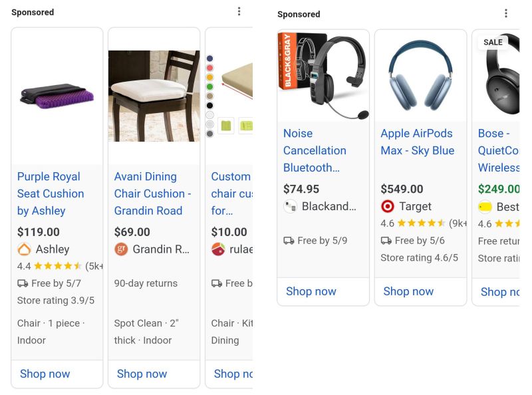Select the green color swatch on custom cushion
This screenshot has width=532, height=395.
(210, 87)
